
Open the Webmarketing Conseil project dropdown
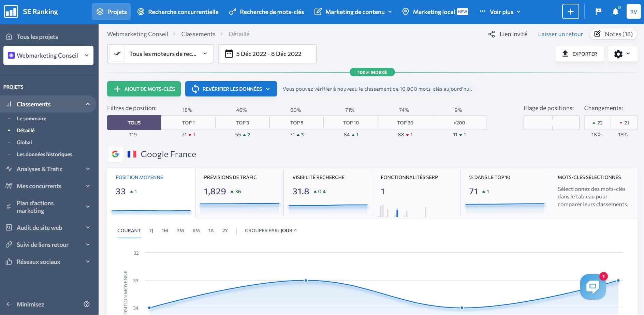click(x=48, y=55)
